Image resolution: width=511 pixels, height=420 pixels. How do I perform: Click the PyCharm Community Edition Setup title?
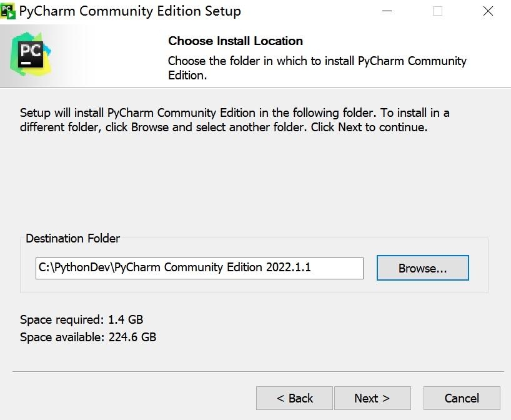coord(129,11)
